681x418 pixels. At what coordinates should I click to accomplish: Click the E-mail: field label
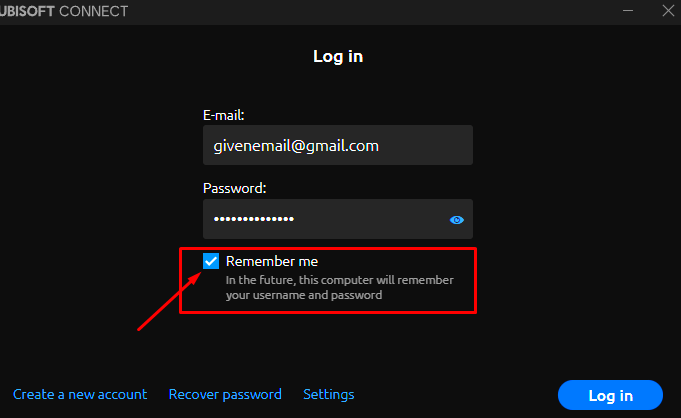click(x=224, y=115)
